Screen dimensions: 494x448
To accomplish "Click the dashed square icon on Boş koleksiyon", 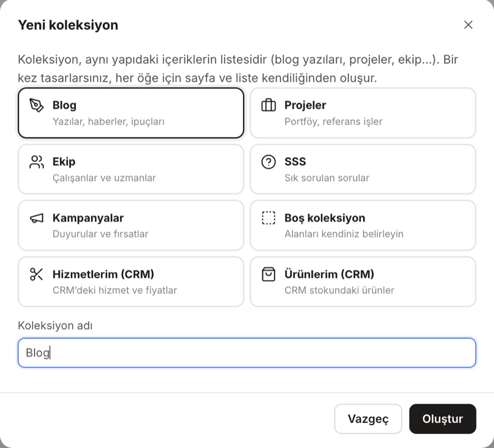I will tap(268, 218).
